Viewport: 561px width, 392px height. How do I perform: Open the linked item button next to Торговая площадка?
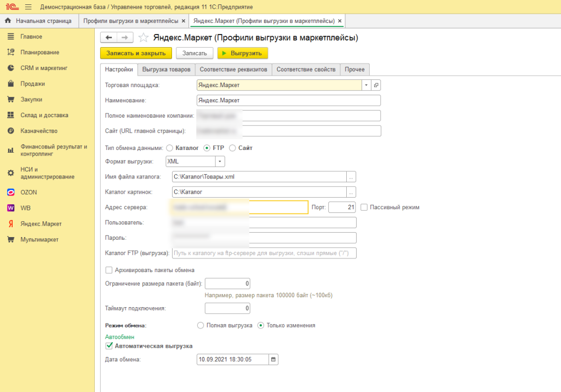coord(376,85)
